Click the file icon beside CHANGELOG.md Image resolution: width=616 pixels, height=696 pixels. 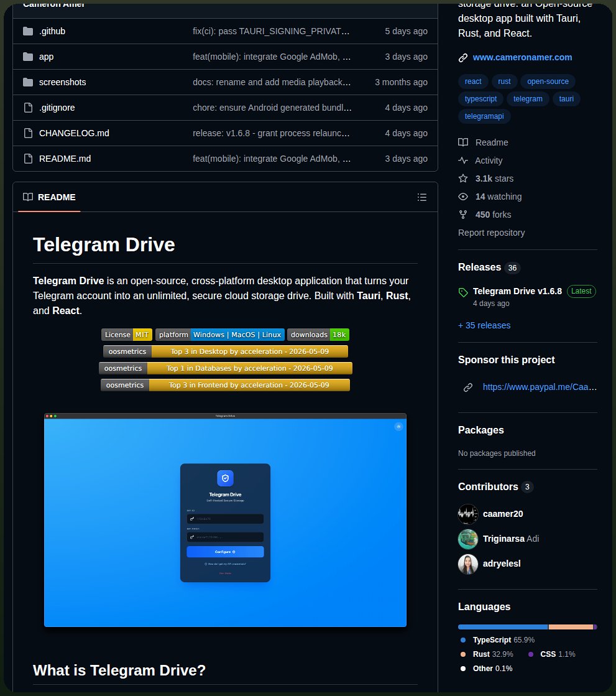(28, 133)
